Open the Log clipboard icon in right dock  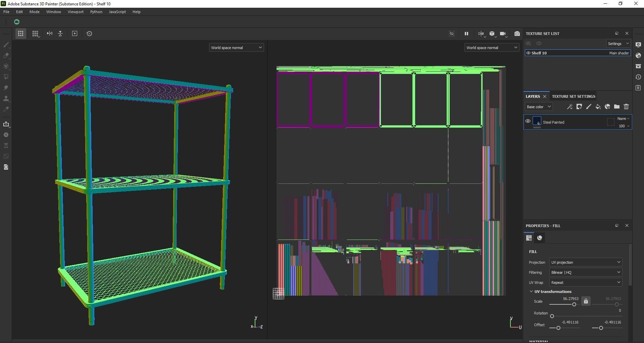[638, 88]
